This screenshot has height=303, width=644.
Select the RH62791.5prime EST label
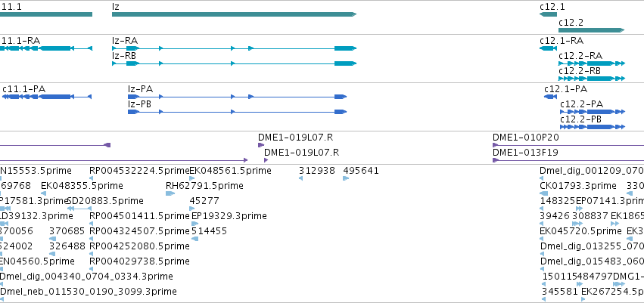point(204,186)
